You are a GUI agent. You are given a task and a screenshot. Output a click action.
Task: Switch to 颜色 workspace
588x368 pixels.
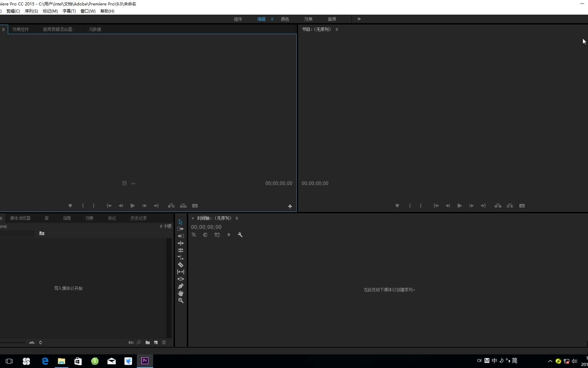click(x=285, y=19)
